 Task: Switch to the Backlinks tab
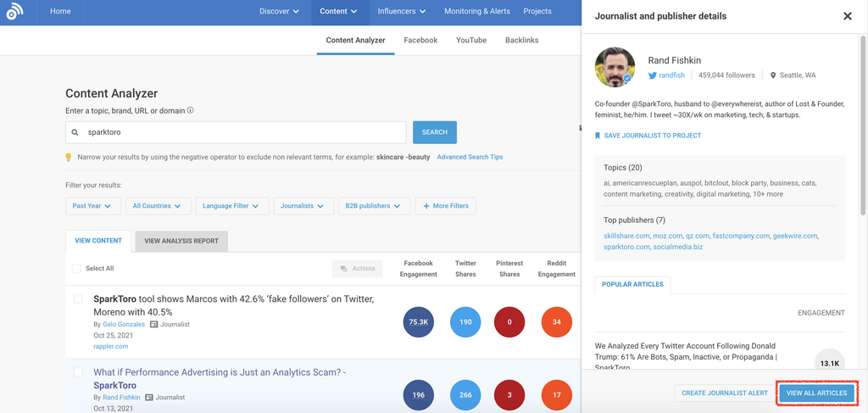pyautogui.click(x=521, y=40)
